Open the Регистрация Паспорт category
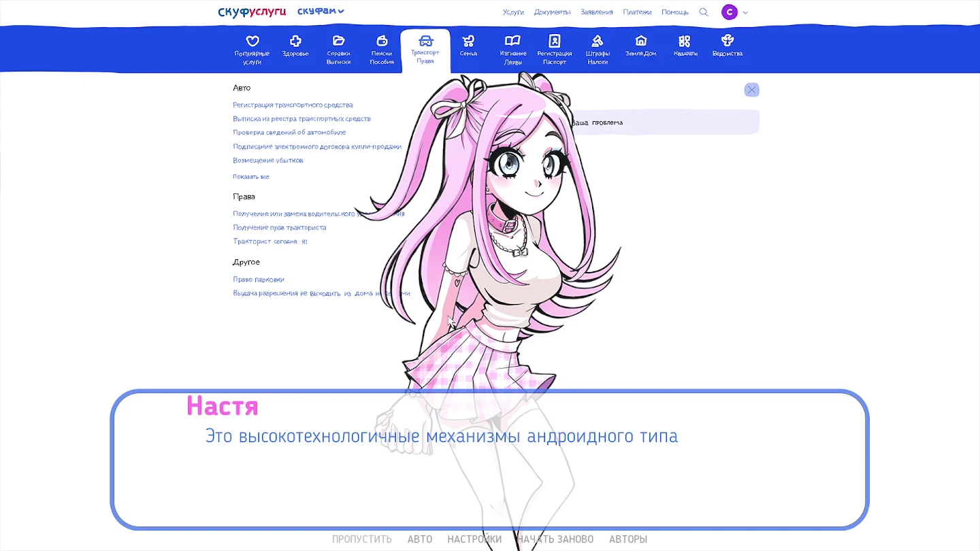Image resolution: width=980 pixels, height=551 pixels. tap(555, 50)
